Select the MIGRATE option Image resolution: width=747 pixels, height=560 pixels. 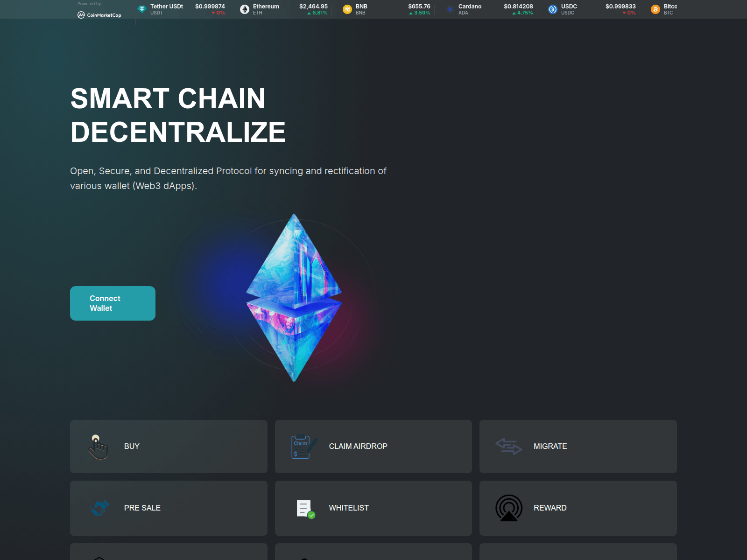point(550,446)
